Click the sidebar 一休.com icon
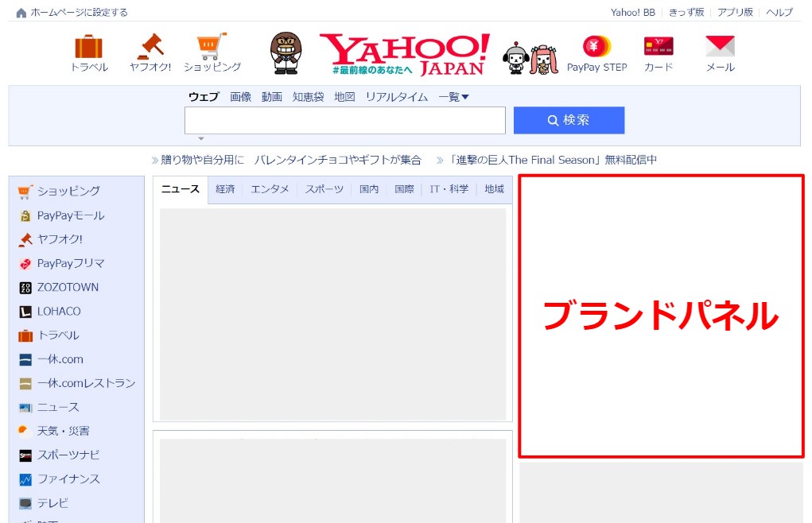The image size is (812, 523). (25, 359)
